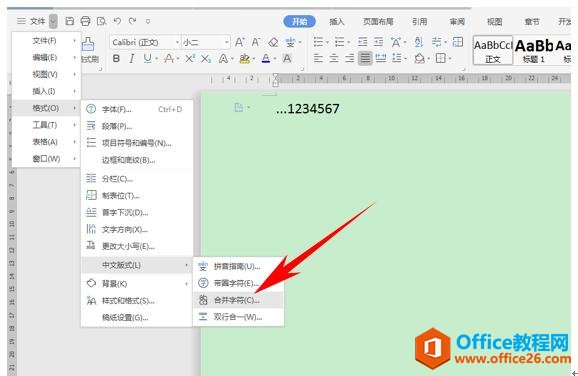Undo the last action
The height and width of the screenshot is (376, 578).
(117, 21)
